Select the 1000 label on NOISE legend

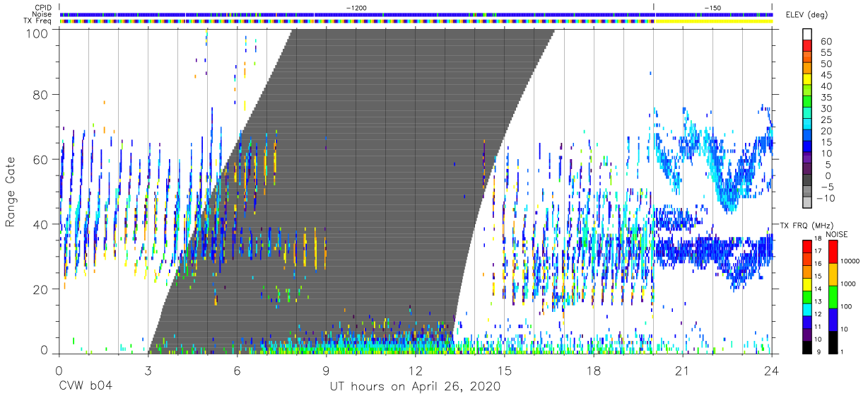[x=847, y=284]
